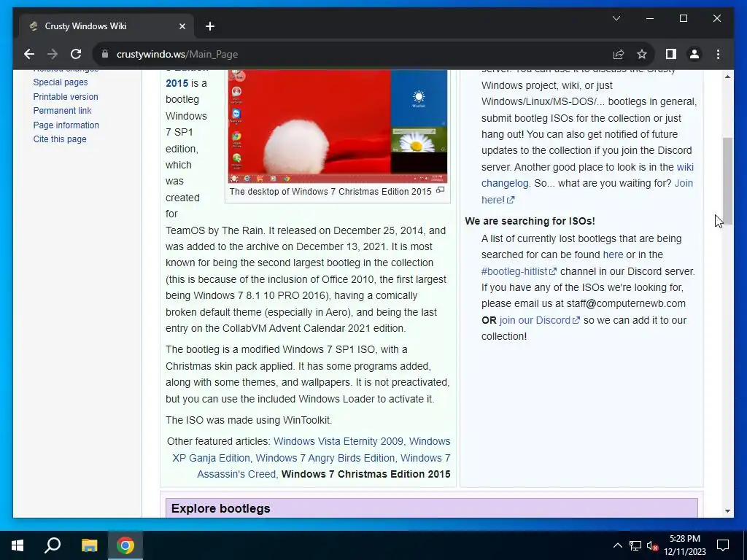Open the wiki changelog link
This screenshot has height=560, width=747.
tap(505, 183)
